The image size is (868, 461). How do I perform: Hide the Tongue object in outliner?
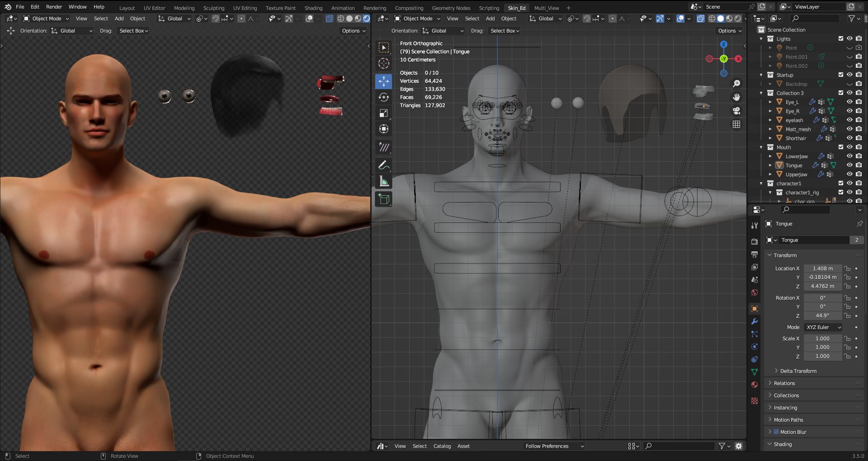pyautogui.click(x=849, y=165)
